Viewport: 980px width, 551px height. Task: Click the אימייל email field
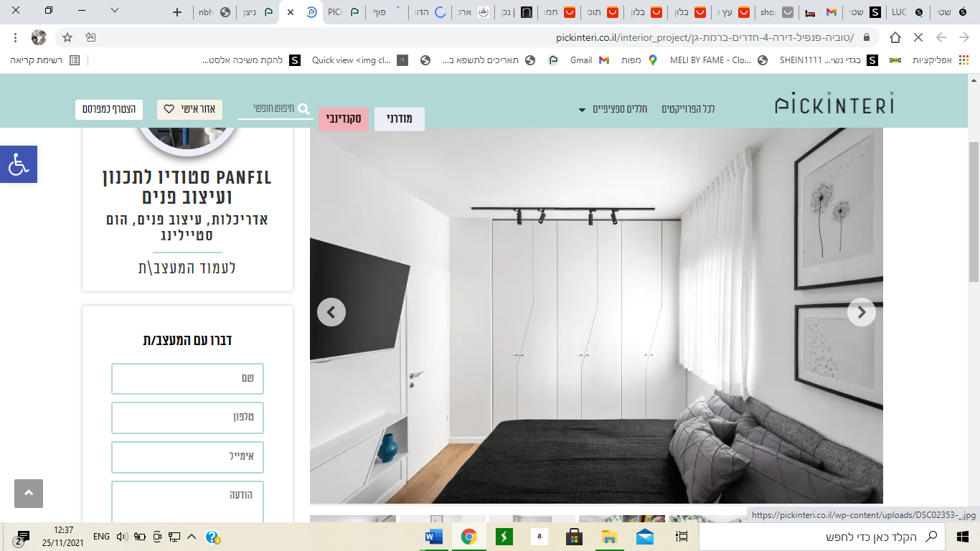[187, 457]
